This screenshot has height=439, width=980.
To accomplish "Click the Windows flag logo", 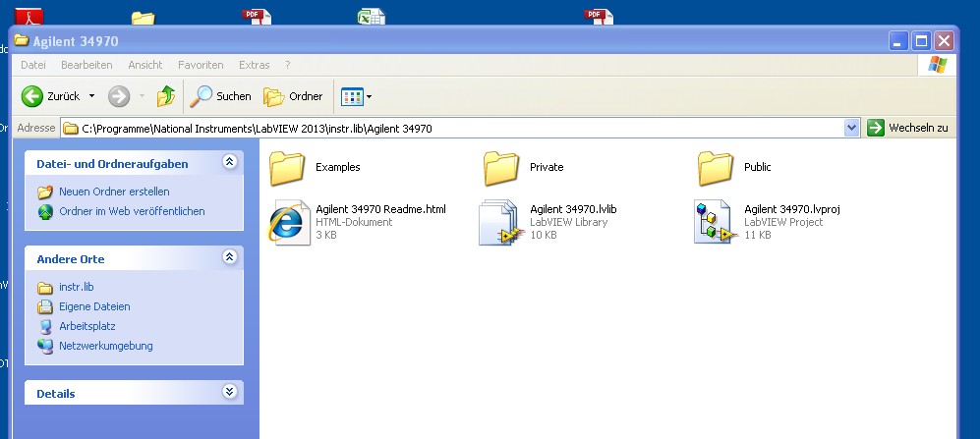I will pos(937,64).
